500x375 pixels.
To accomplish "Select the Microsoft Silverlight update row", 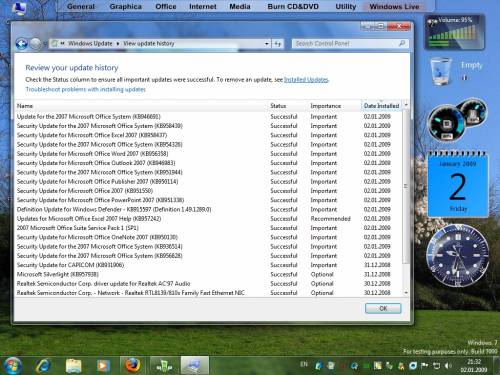I will pyautogui.click(x=208, y=274).
